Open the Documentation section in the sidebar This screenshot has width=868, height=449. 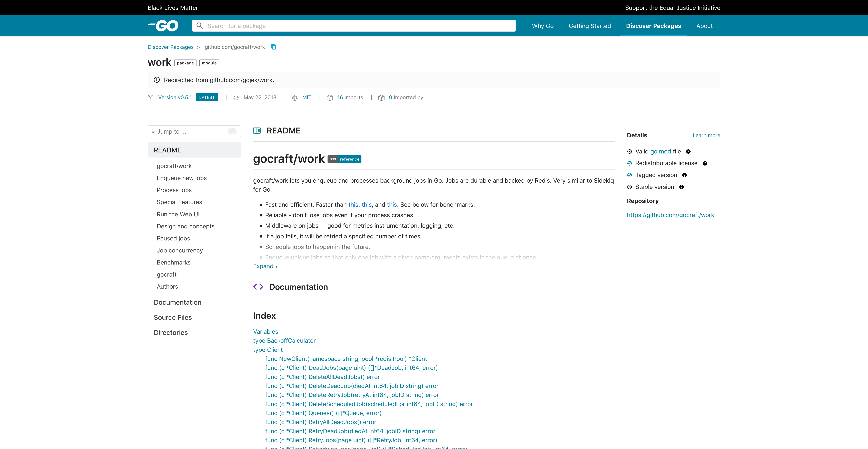(x=177, y=302)
